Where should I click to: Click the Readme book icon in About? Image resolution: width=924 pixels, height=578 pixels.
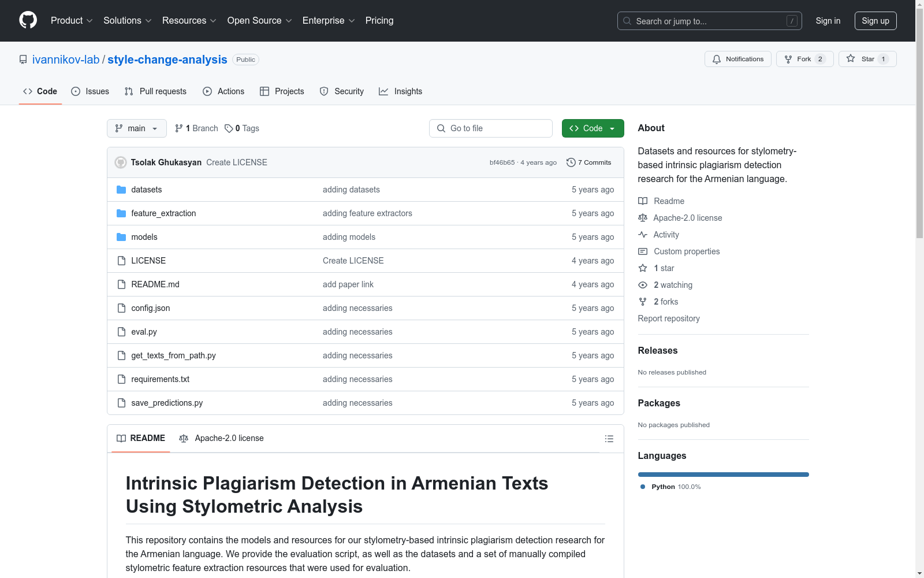643,201
